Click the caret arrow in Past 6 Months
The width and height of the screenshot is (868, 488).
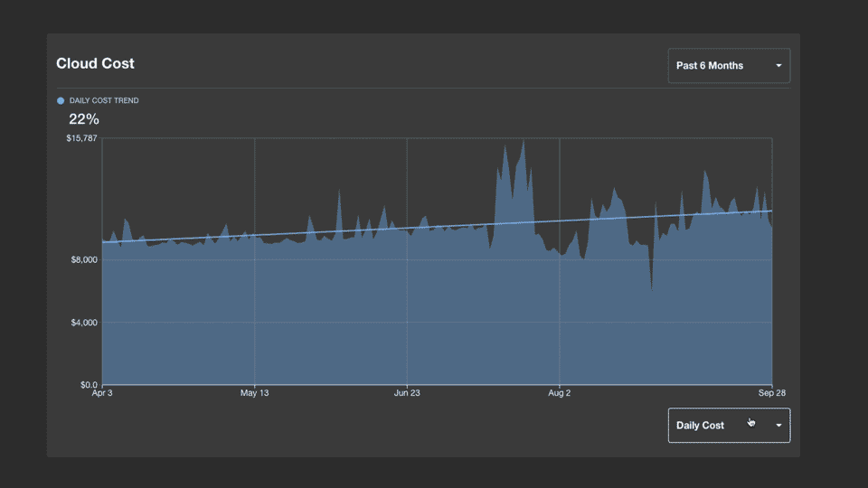[778, 66]
